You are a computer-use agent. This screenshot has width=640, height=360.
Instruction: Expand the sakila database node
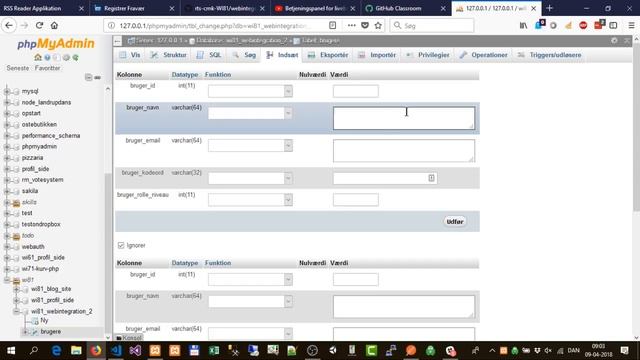[x=7, y=191]
